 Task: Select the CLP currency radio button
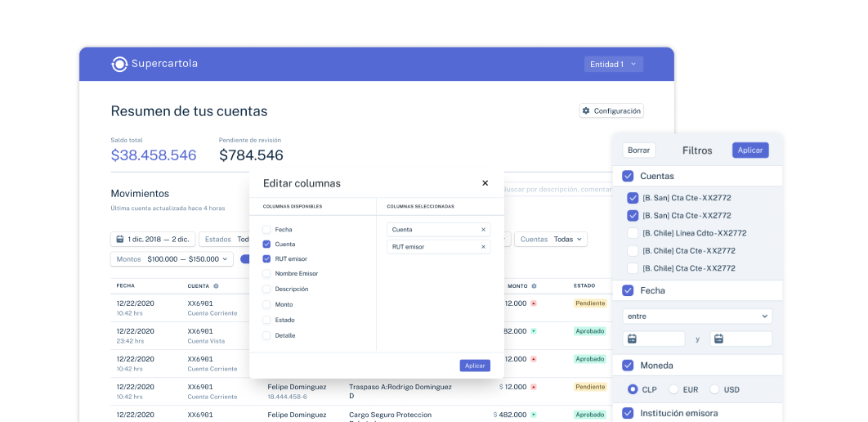pos(633,389)
